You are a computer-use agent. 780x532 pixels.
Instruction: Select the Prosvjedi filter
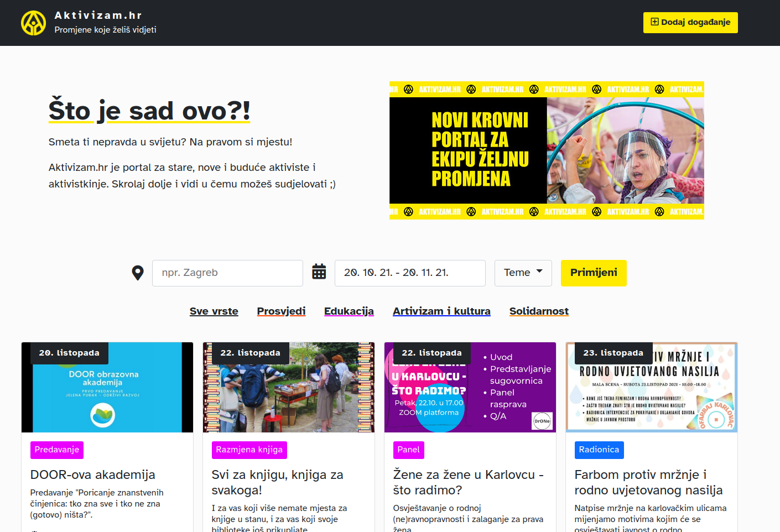click(x=281, y=311)
